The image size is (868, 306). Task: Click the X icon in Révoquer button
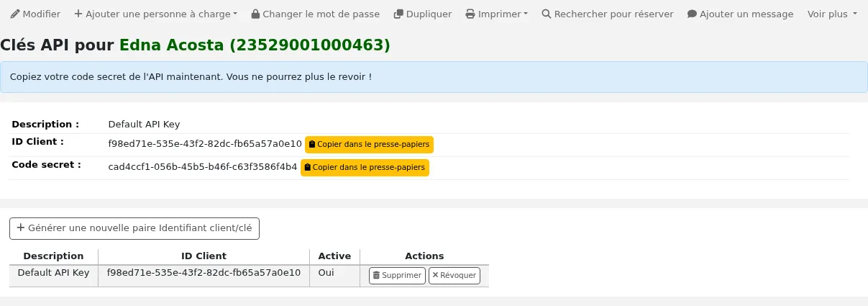tap(435, 275)
